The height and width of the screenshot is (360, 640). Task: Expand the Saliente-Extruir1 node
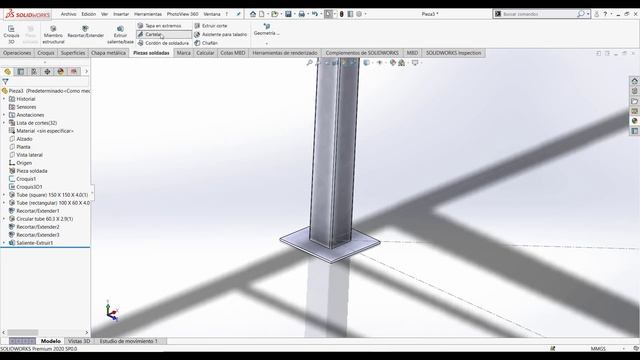4,243
